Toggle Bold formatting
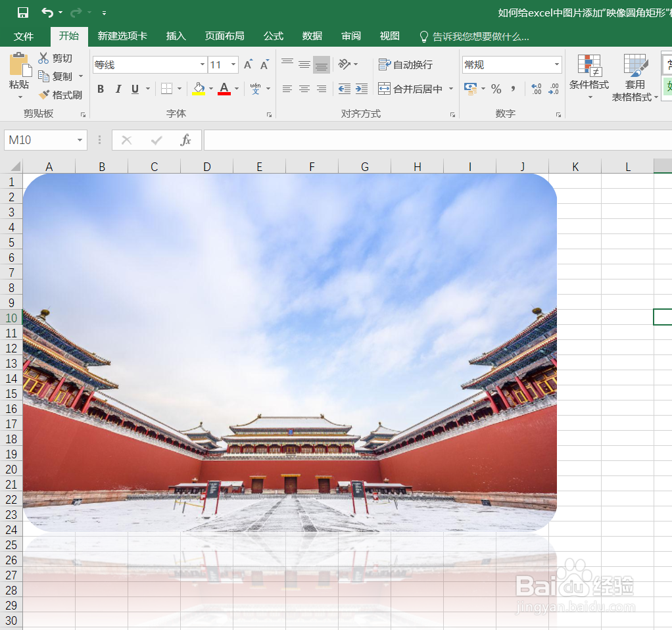Screen dimensions: 672x630 [101, 89]
